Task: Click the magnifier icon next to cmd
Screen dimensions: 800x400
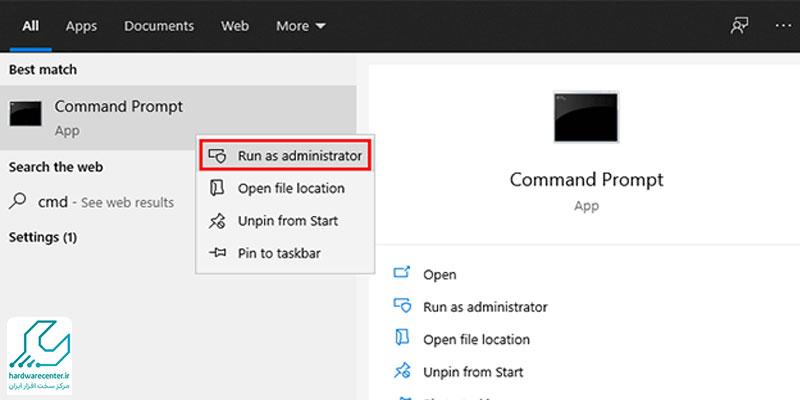Action: (x=18, y=202)
